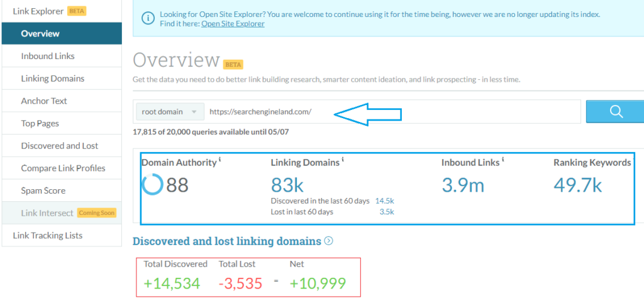
Task: Click the 83k linking domains value
Action: (287, 185)
